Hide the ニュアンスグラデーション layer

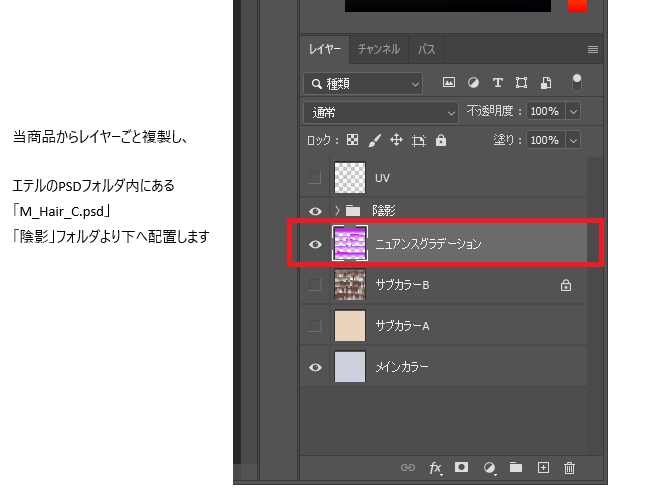click(x=315, y=244)
